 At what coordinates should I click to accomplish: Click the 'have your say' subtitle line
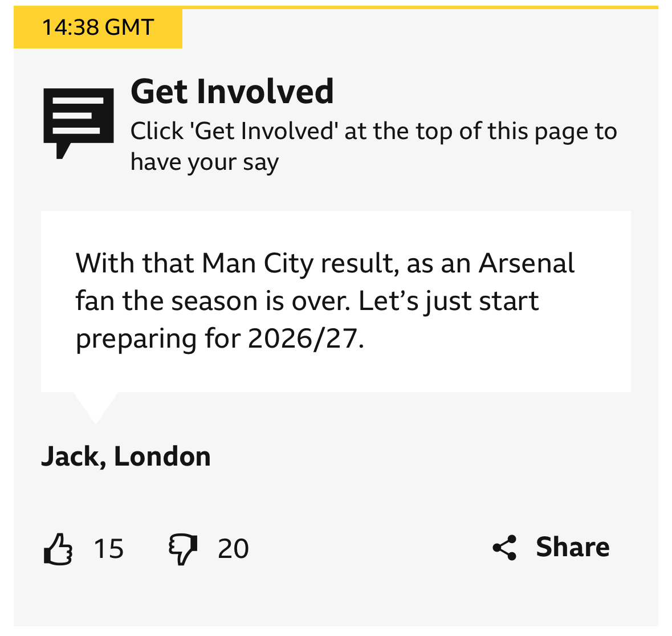click(205, 162)
